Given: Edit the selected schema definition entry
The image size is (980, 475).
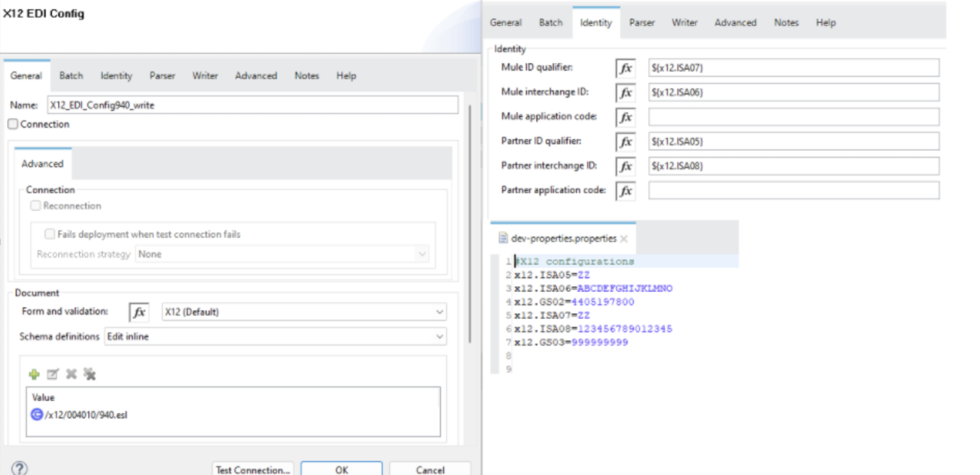Looking at the screenshot, I should [x=53, y=374].
